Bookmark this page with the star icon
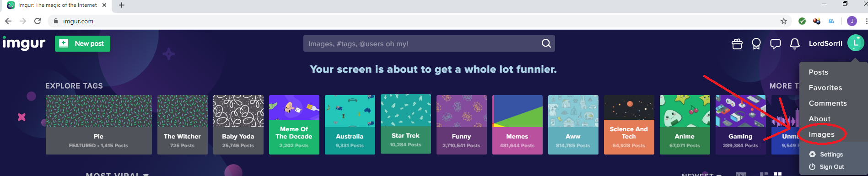This screenshot has width=868, height=176. pyautogui.click(x=784, y=21)
